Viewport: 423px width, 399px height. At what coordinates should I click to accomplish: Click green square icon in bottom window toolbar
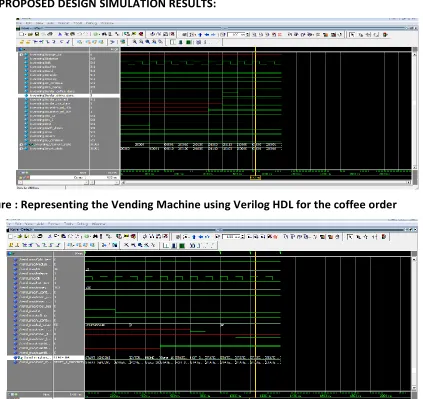182,246
